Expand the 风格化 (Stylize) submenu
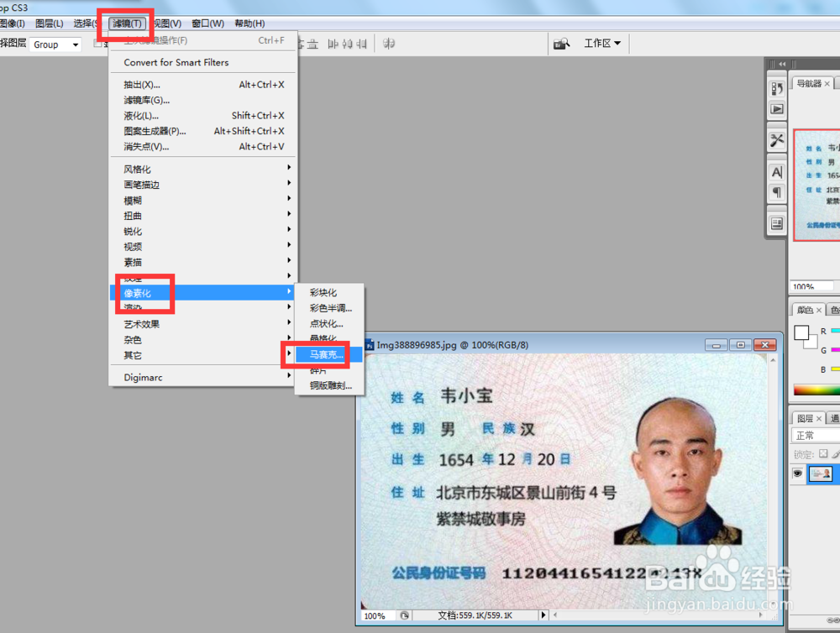 203,170
